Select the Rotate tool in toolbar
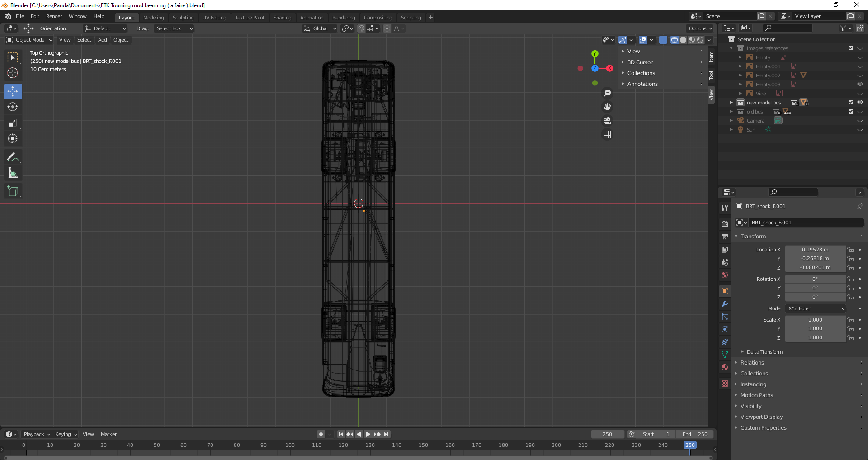This screenshot has height=460, width=868. click(x=13, y=107)
